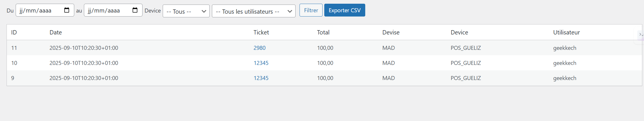Click the Devise column header
Viewport: 644px width, 121px height.
[x=391, y=32]
